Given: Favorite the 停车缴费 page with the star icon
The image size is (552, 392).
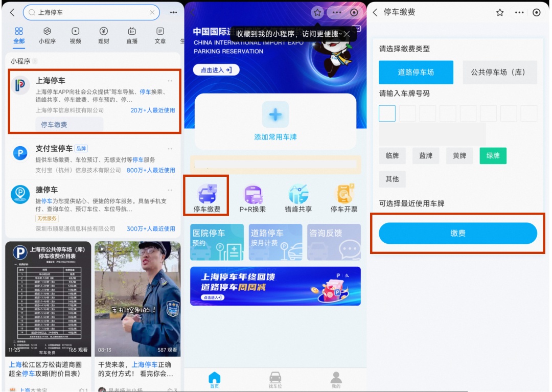Looking at the screenshot, I should 500,13.
